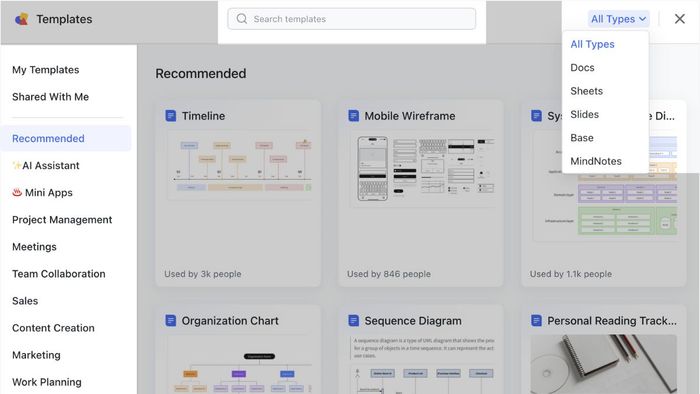Filter templates by Sheets
The height and width of the screenshot is (394, 700).
point(587,91)
